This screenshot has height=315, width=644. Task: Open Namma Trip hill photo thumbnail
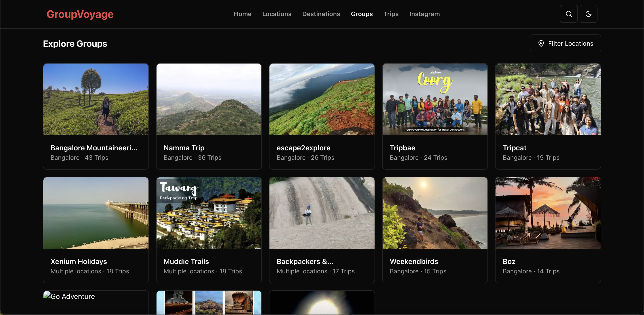pyautogui.click(x=209, y=99)
